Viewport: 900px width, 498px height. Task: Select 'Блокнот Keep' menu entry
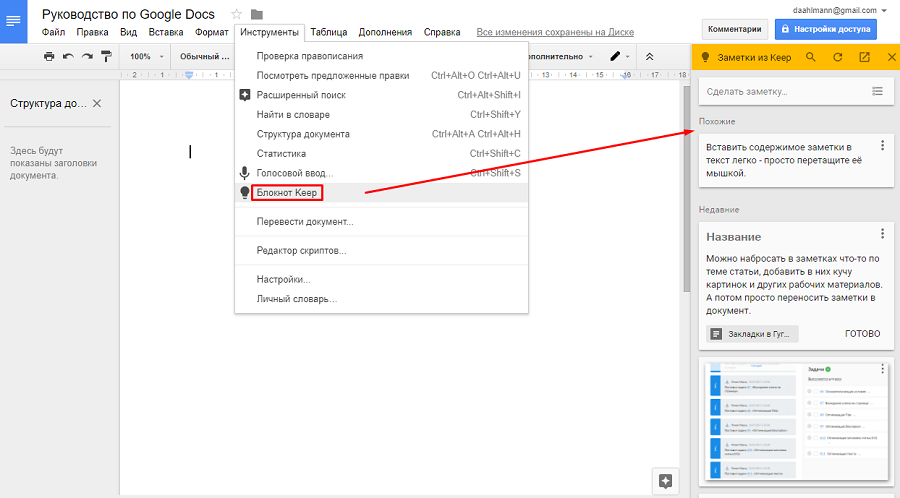coord(381,193)
